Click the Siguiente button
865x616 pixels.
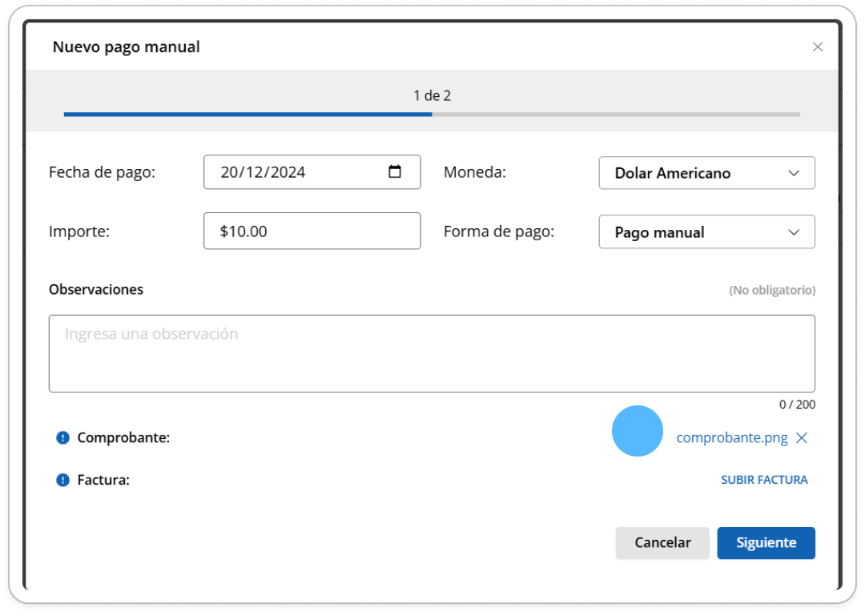point(766,543)
